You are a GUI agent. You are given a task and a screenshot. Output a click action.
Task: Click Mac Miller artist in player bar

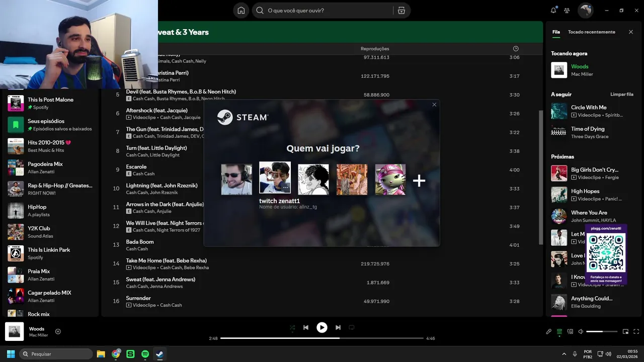pos(39,335)
